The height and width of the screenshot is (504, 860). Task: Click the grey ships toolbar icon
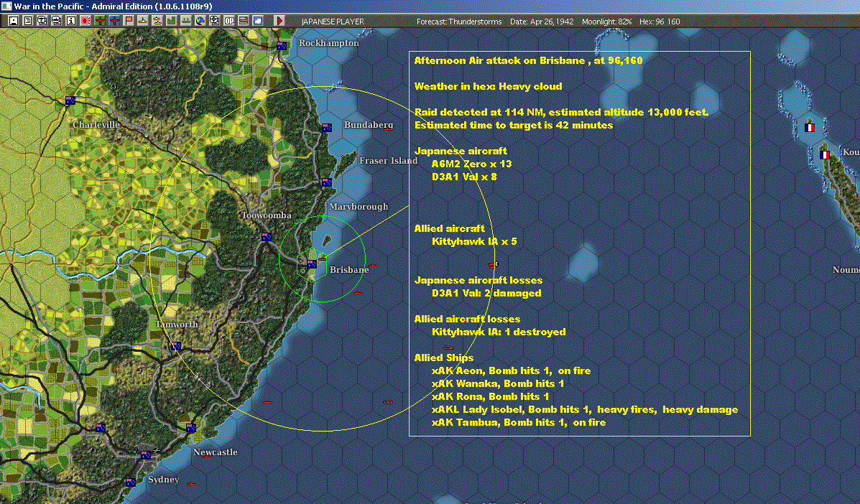tap(185, 21)
